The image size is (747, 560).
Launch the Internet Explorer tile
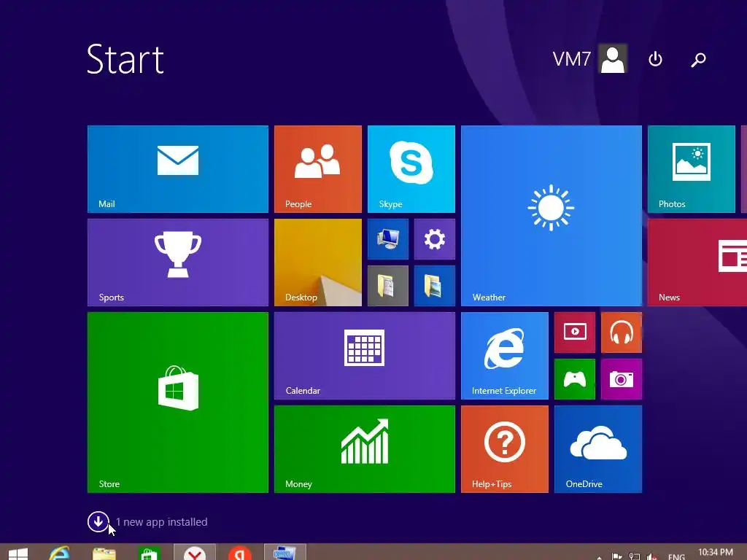pyautogui.click(x=505, y=356)
